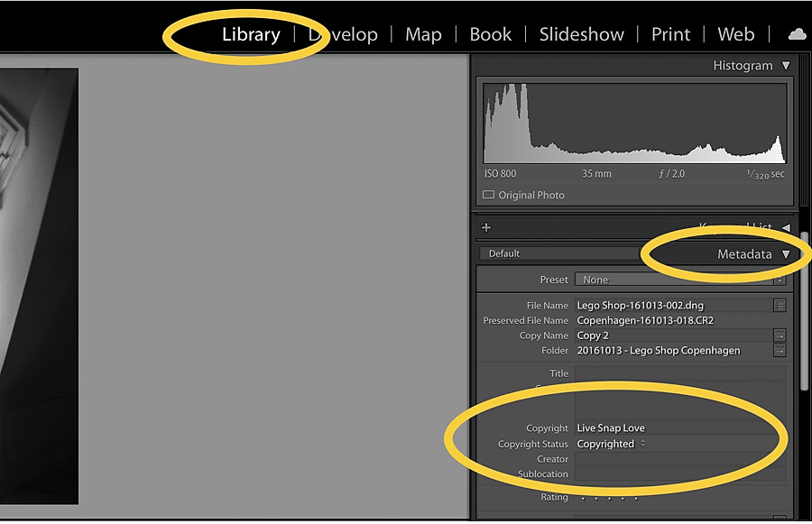Click the plus icon beside Keyword List

(486, 227)
